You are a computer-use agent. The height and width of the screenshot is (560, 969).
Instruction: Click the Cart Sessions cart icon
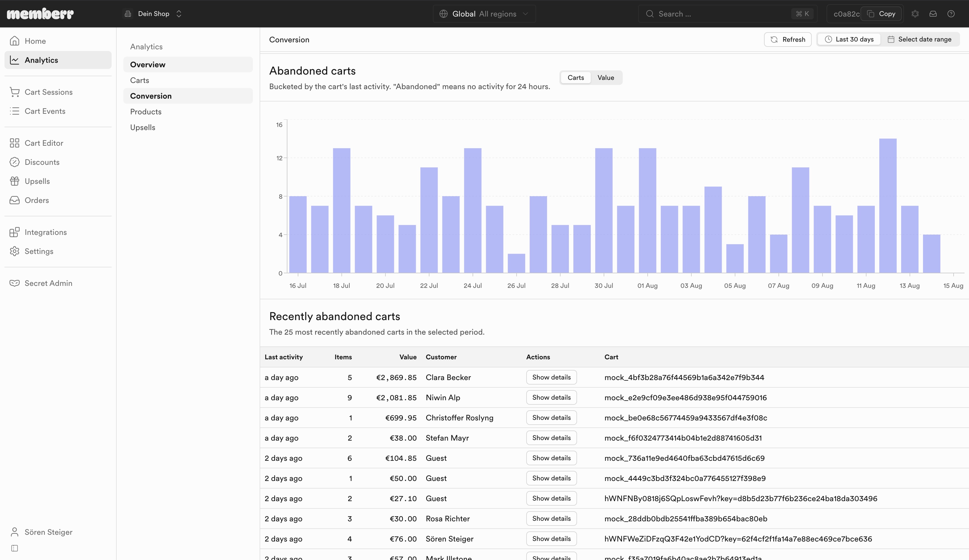pyautogui.click(x=15, y=92)
